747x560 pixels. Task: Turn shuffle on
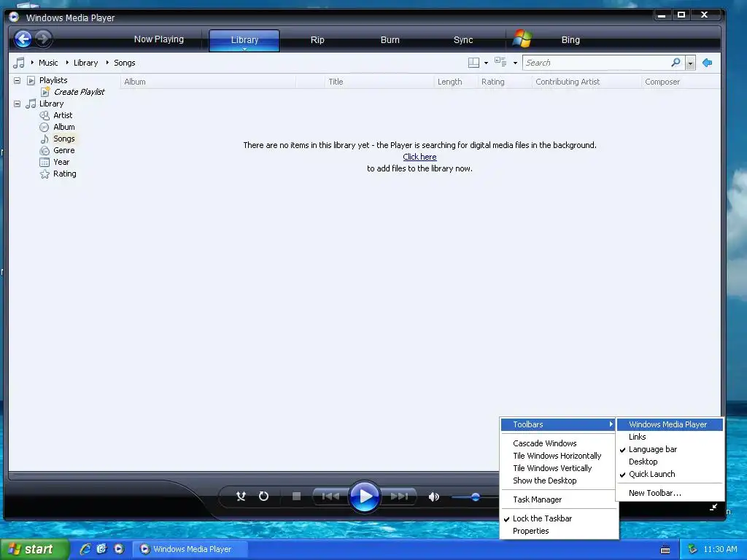pos(241,497)
